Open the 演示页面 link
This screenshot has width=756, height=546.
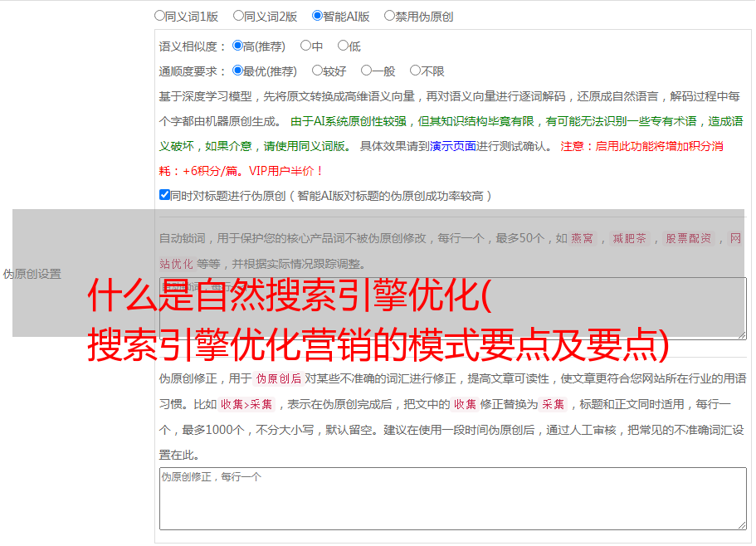tap(453, 146)
